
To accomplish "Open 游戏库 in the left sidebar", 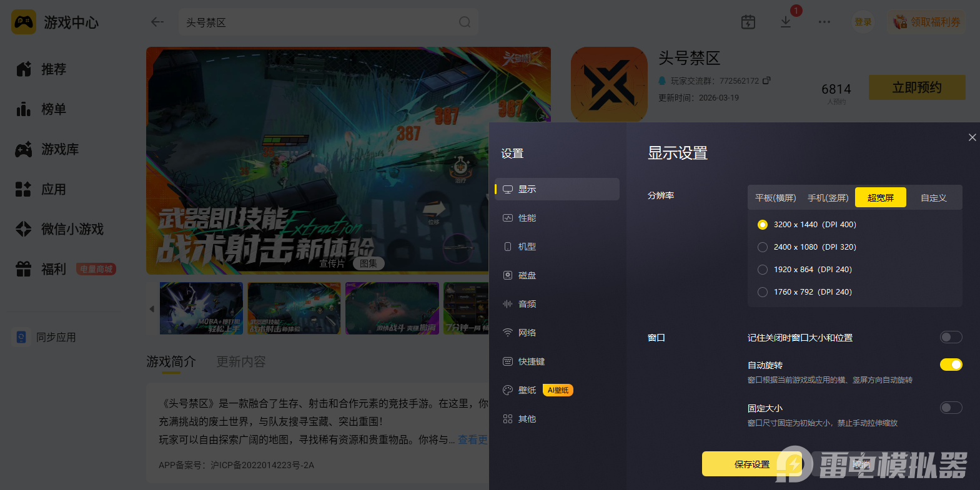I will coord(47,149).
